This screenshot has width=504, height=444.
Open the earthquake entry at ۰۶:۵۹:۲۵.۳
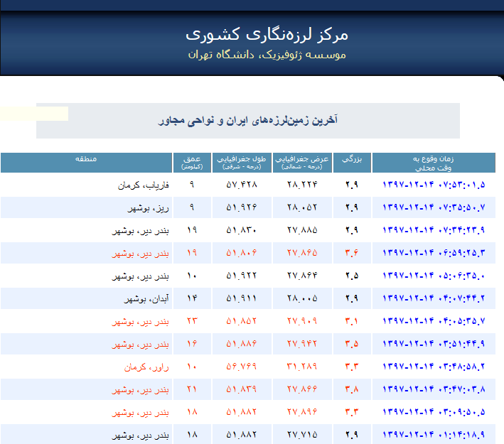434,253
